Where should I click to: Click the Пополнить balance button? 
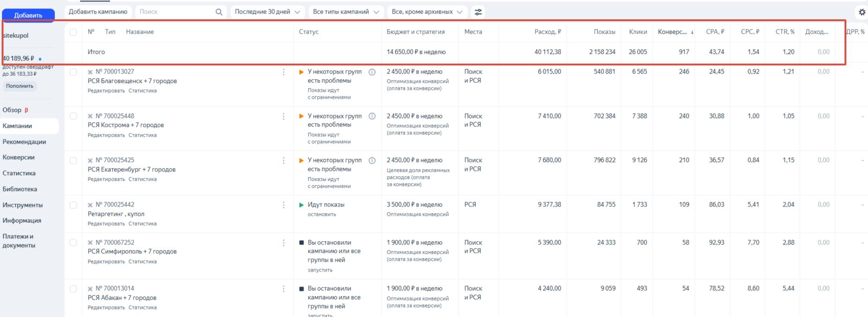coord(20,86)
